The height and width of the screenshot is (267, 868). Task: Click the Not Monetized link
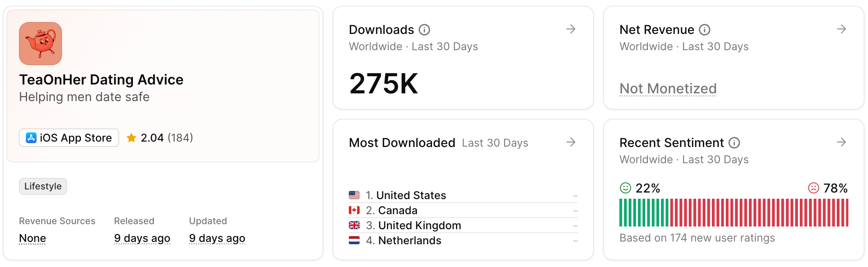click(x=668, y=89)
